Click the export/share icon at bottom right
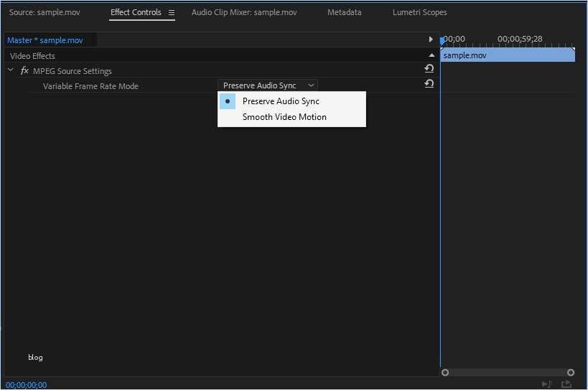 point(566,384)
